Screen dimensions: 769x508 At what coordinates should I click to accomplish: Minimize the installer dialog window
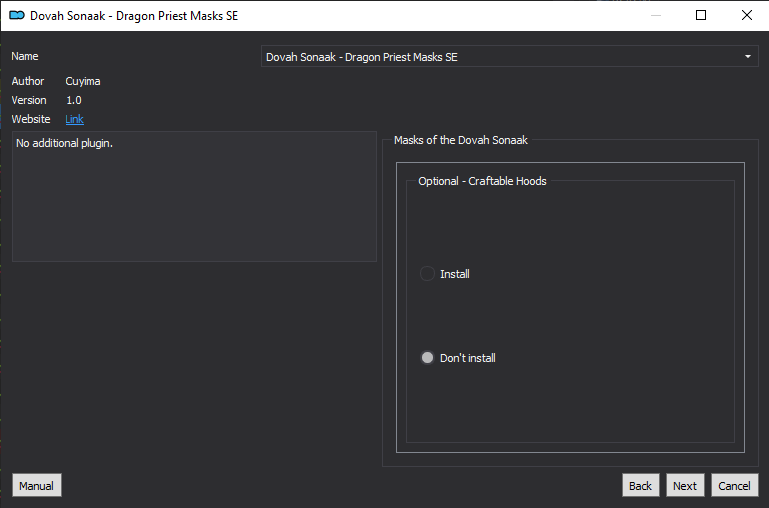click(656, 16)
